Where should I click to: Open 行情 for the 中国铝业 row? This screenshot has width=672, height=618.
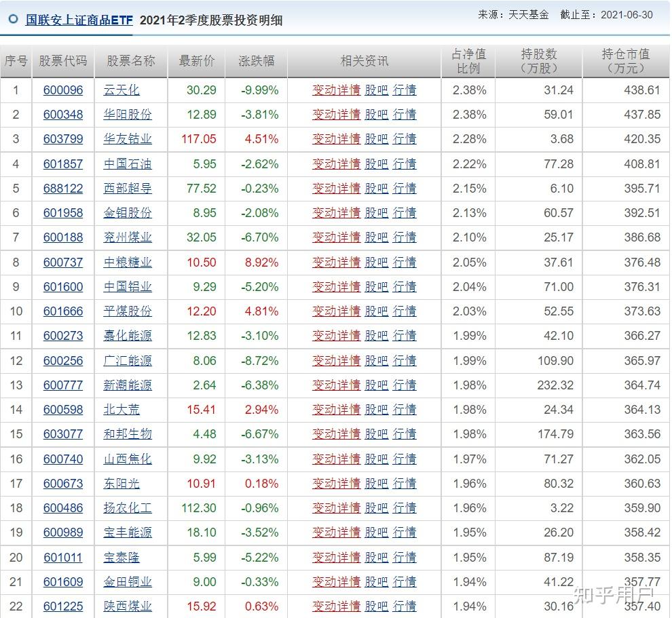pyautogui.click(x=405, y=286)
